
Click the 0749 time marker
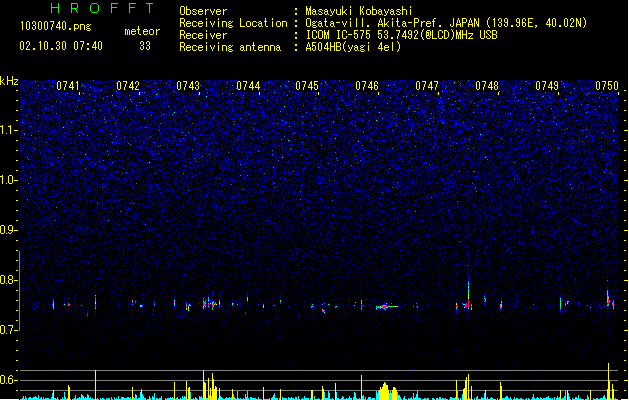pyautogui.click(x=547, y=86)
